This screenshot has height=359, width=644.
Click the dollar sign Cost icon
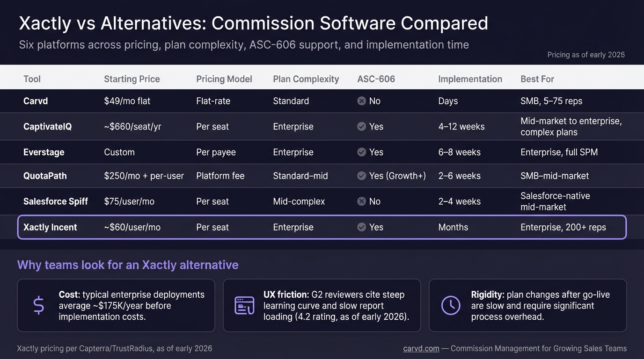click(x=39, y=305)
